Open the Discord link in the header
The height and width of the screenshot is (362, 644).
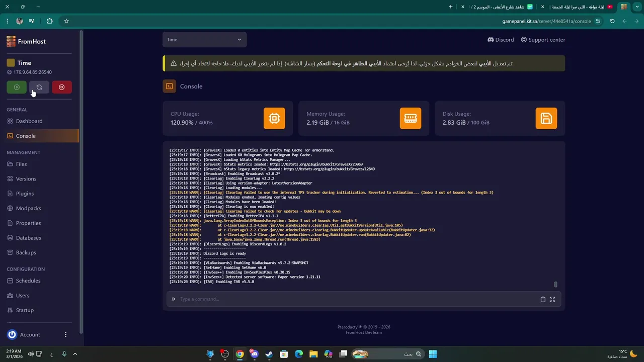[x=501, y=40]
